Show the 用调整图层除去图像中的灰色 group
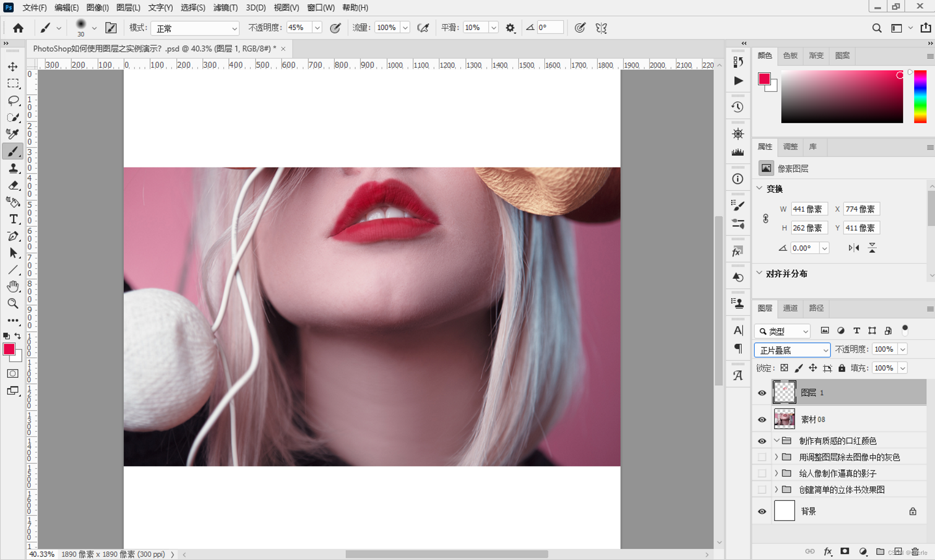935x560 pixels. point(762,457)
